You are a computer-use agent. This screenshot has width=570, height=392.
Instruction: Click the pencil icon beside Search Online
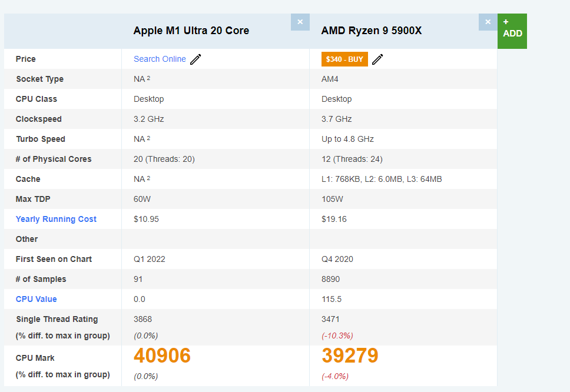(x=196, y=59)
